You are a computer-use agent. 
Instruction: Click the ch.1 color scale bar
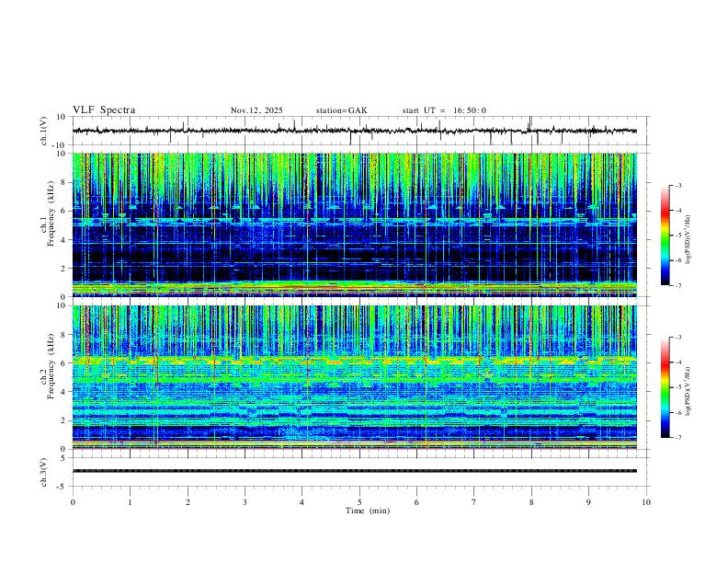(x=665, y=236)
